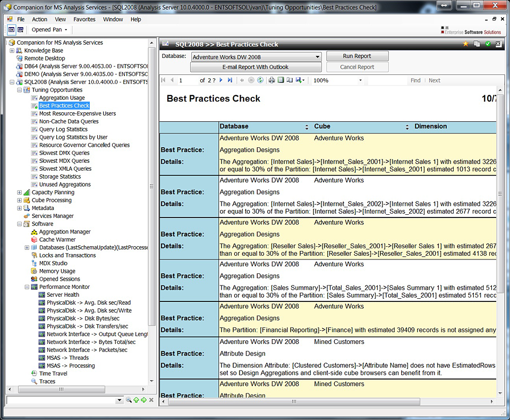Image resolution: width=510 pixels, height=420 pixels.
Task: Collapse the Performance Monitor node
Action: coord(27,287)
